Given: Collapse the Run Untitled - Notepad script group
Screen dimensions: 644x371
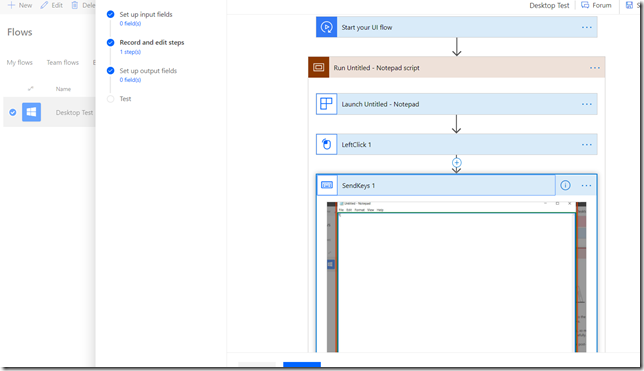Looking at the screenshot, I should (457, 67).
